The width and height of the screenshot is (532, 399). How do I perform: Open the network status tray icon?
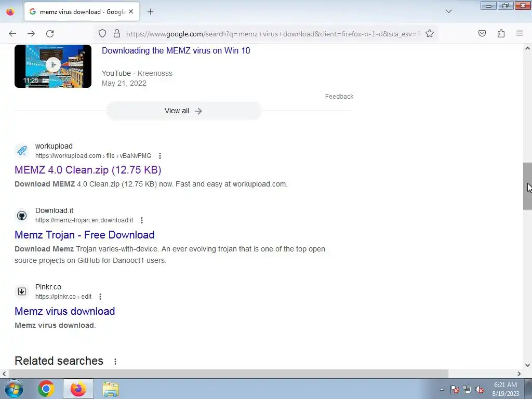[467, 389]
